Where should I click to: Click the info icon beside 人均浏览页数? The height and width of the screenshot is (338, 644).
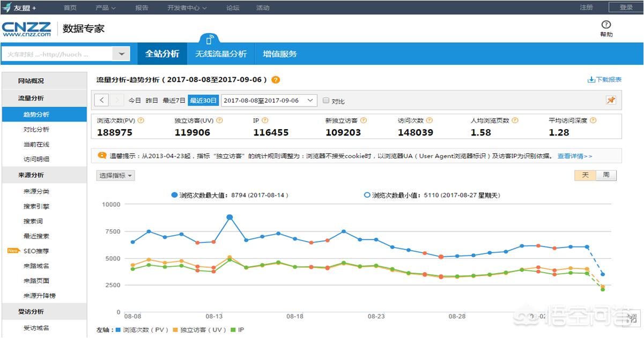point(515,121)
